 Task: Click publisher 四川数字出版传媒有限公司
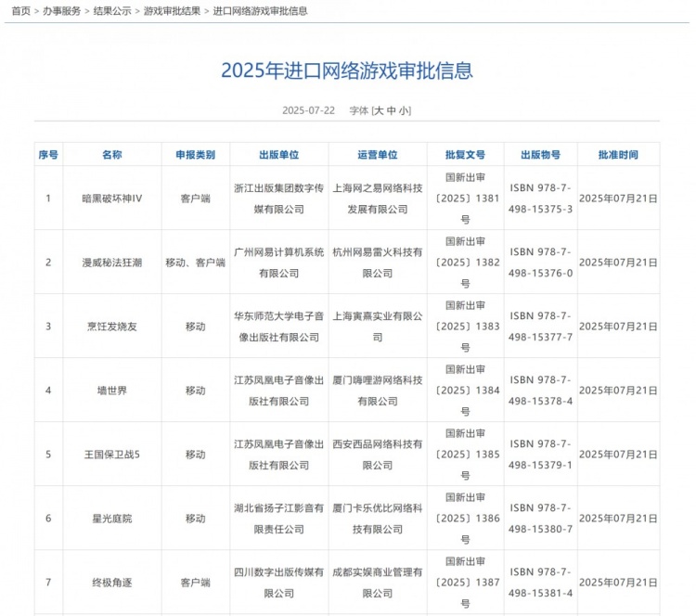[x=279, y=583]
